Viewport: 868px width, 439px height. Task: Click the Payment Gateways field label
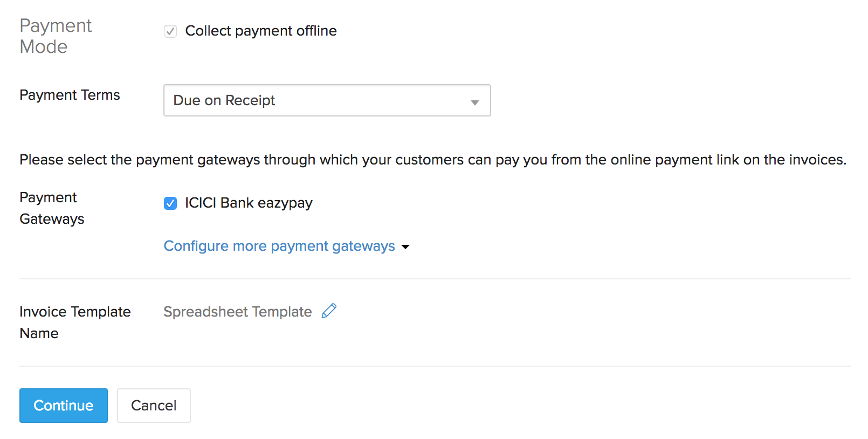coord(52,208)
